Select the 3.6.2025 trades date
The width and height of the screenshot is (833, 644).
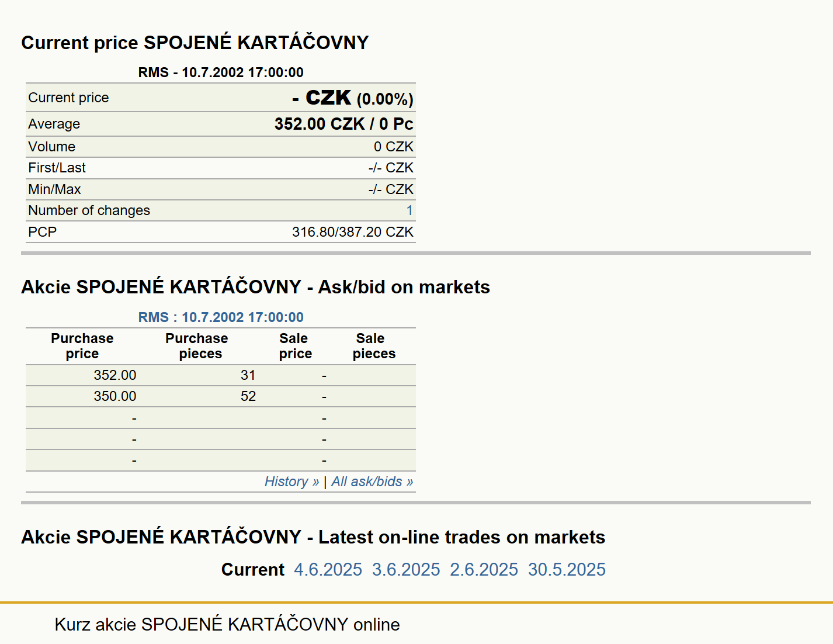click(406, 569)
